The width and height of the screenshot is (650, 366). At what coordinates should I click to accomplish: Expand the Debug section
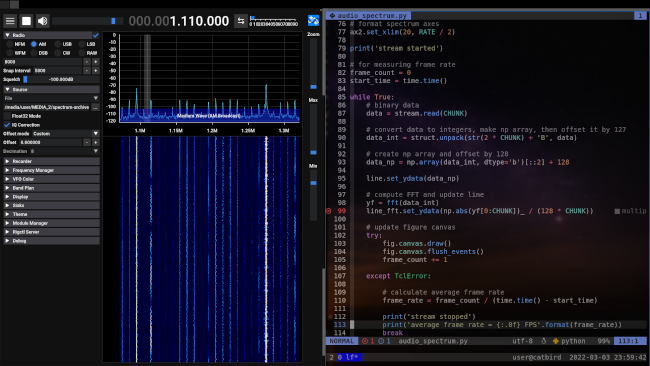tap(52, 241)
